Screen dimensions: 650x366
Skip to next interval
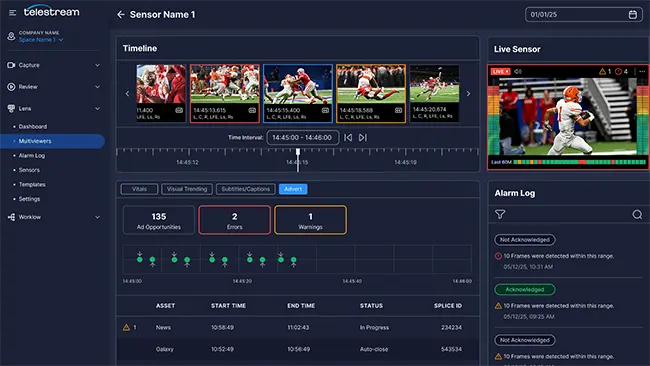click(363, 138)
